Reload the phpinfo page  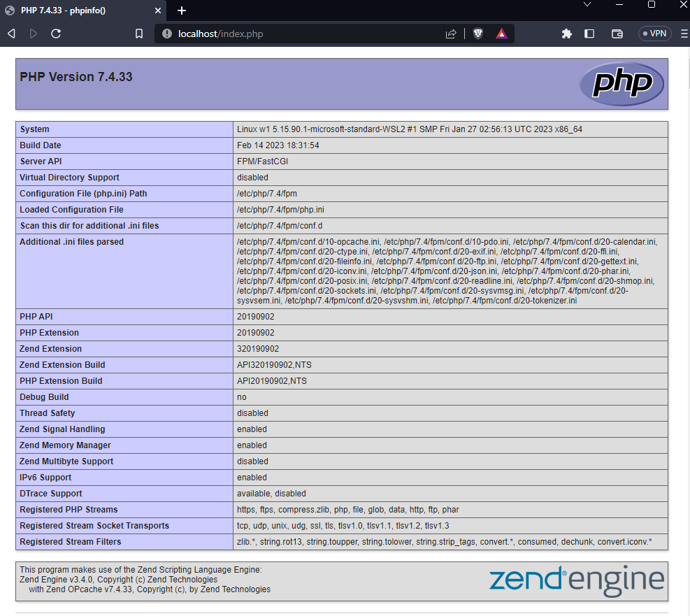pos(55,33)
